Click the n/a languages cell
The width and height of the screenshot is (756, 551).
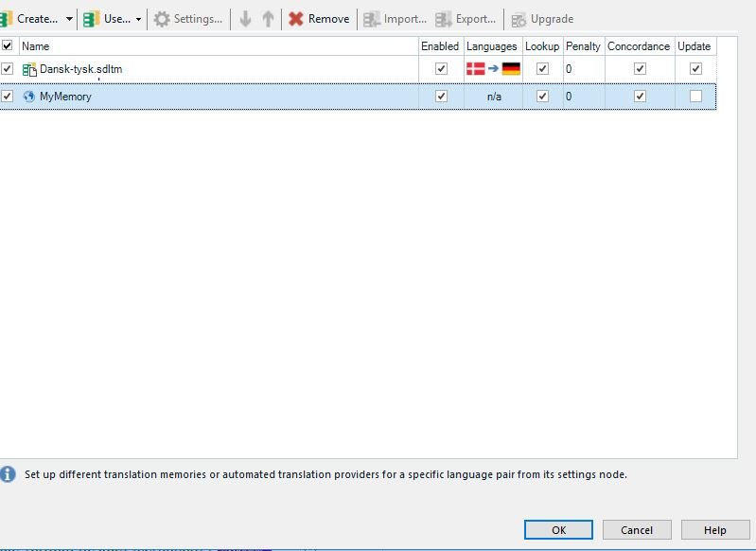tap(494, 97)
